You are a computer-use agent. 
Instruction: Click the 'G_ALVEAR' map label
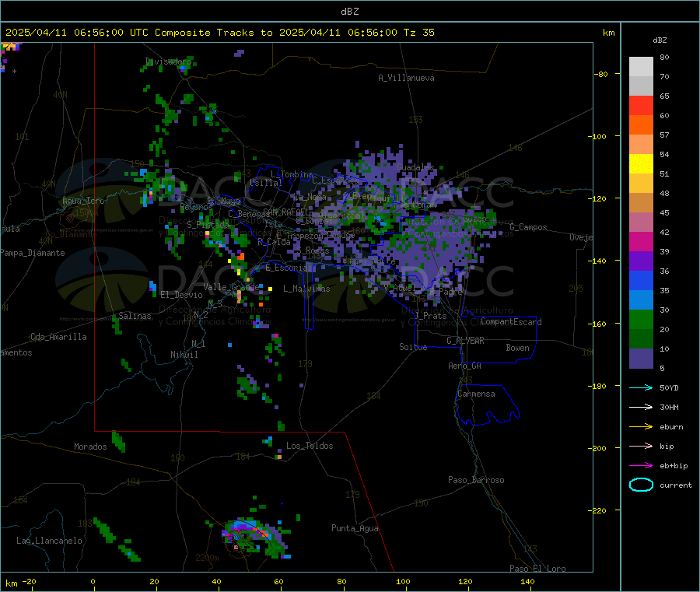465,341
